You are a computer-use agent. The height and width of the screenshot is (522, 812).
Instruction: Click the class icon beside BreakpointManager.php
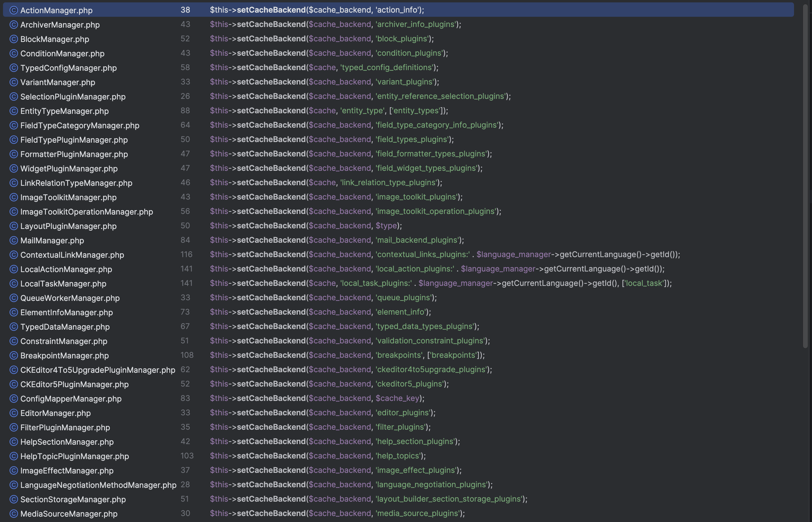point(13,355)
